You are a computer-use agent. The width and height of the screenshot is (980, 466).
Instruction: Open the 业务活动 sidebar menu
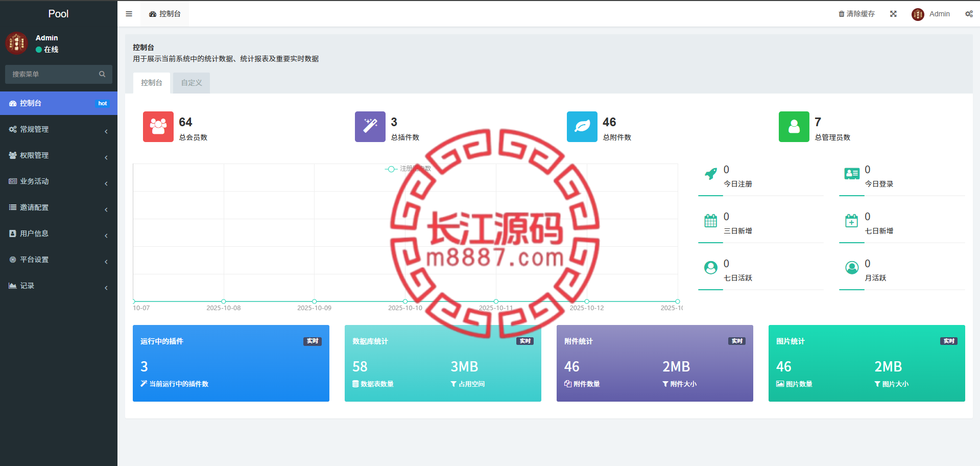[x=59, y=181]
